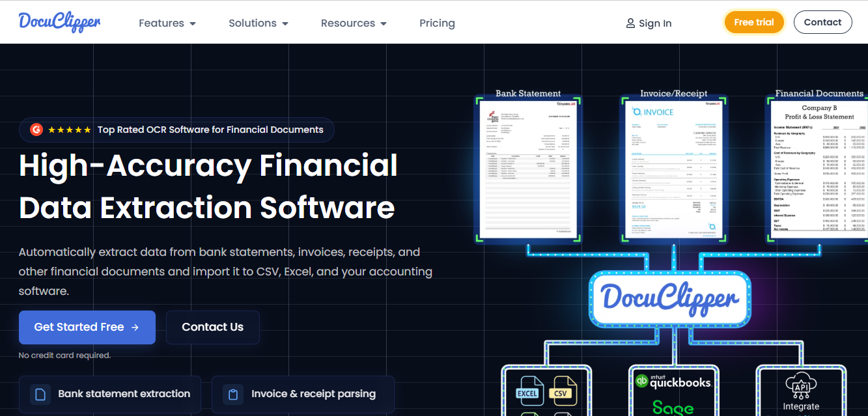Click the Contact button in header
Image resolution: width=868 pixels, height=416 pixels.
(x=822, y=22)
